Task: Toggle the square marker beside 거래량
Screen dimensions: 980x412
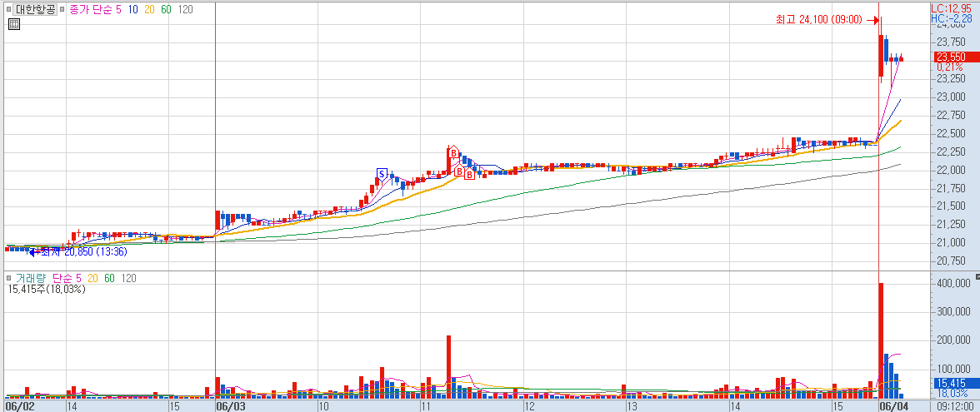Action: (9, 278)
